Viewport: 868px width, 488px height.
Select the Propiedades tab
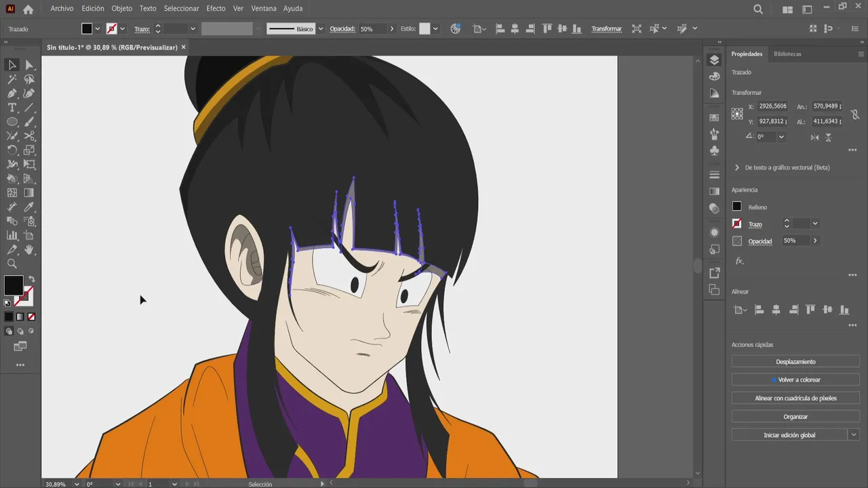pyautogui.click(x=747, y=54)
